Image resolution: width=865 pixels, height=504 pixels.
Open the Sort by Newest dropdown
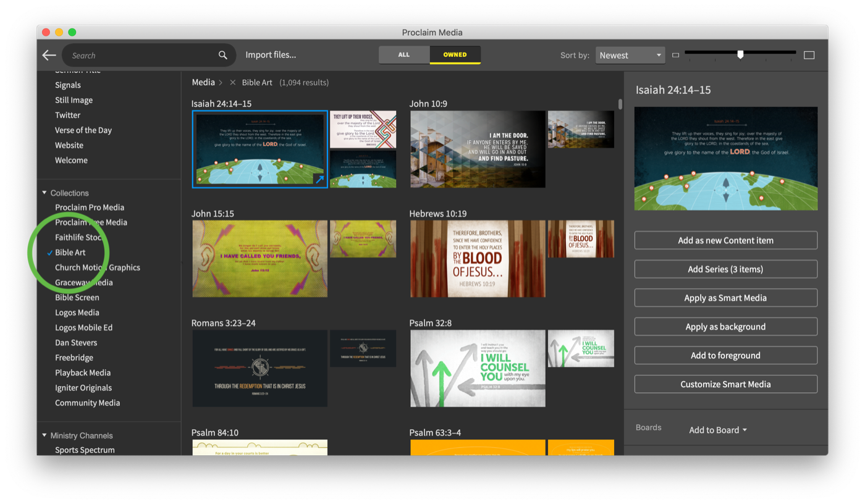click(x=630, y=55)
